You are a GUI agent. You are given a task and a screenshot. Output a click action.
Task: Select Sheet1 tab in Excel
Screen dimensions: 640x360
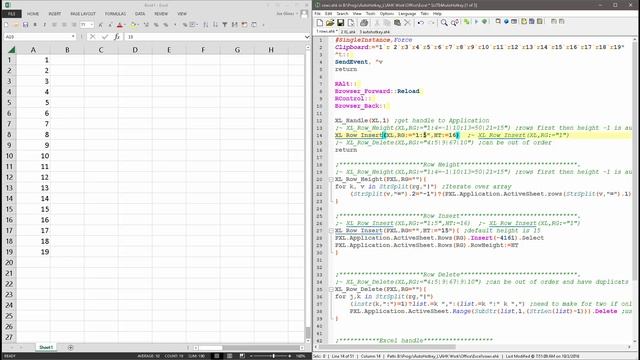pyautogui.click(x=46, y=347)
